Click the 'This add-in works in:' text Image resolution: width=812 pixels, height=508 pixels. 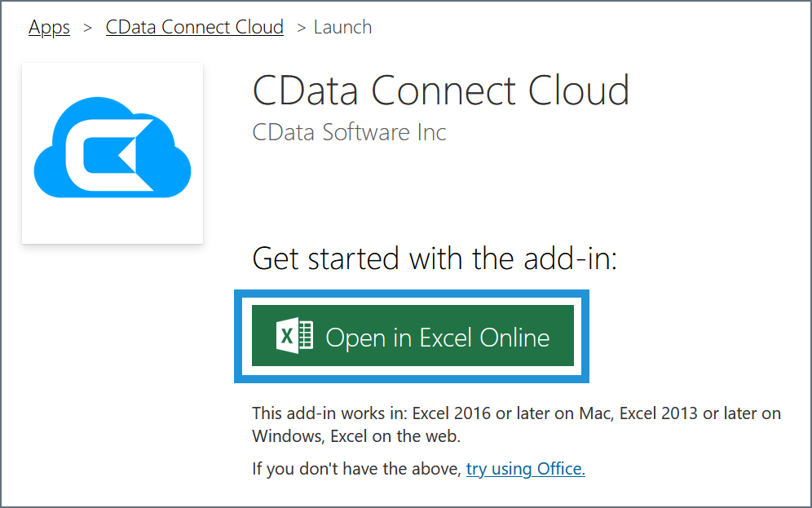tap(330, 413)
